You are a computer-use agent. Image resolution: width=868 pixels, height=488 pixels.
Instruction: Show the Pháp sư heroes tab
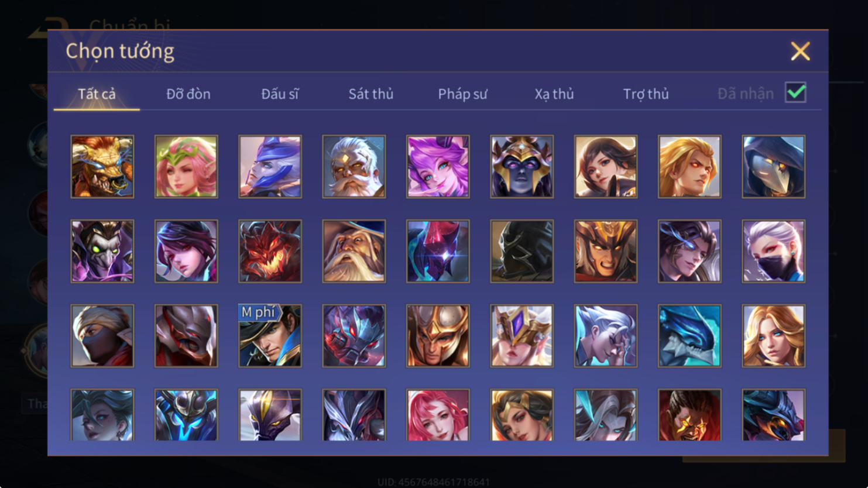462,94
